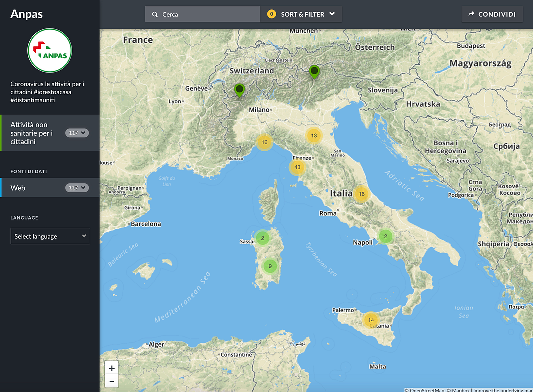
Task: Open the Sort & Filter dropdown
Action: [301, 14]
